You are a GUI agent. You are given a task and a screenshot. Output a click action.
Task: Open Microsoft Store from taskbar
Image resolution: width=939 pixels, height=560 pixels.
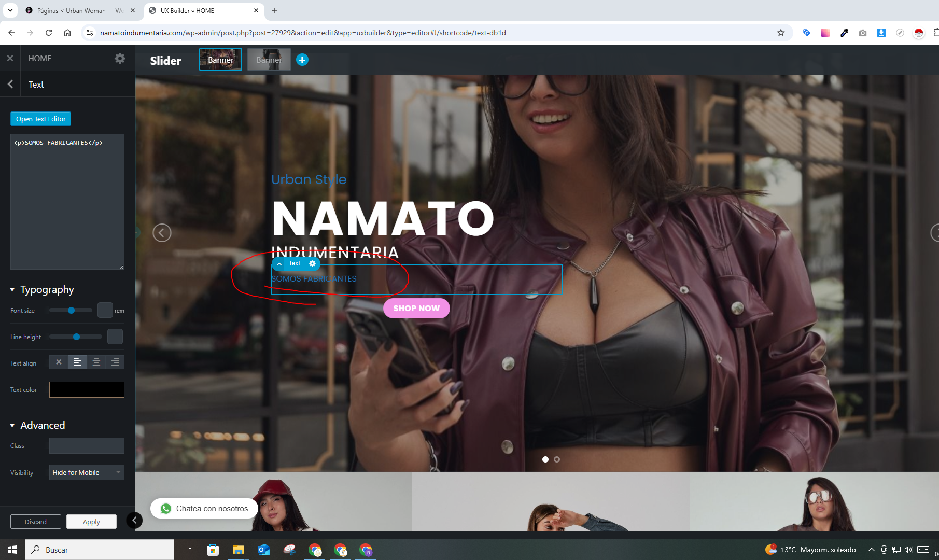[x=213, y=550]
